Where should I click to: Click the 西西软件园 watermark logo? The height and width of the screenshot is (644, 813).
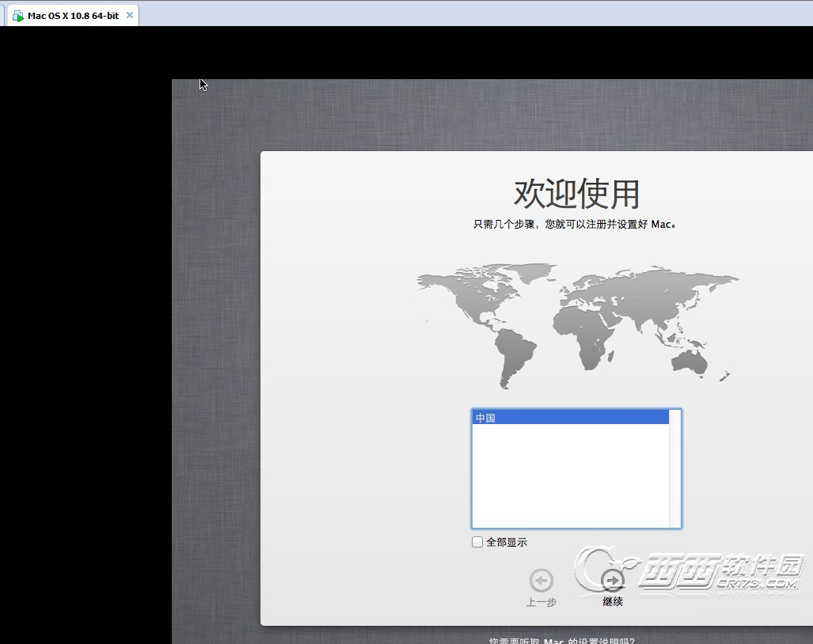[x=689, y=571]
